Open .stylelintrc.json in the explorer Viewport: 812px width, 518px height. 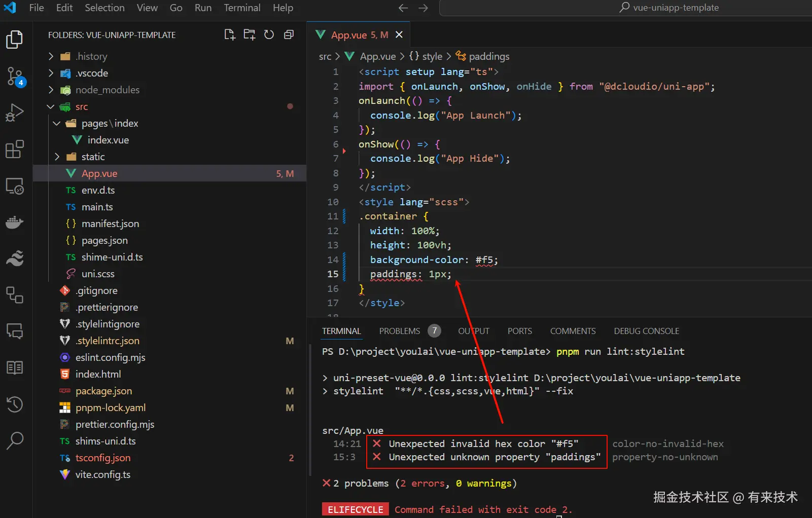click(x=108, y=341)
